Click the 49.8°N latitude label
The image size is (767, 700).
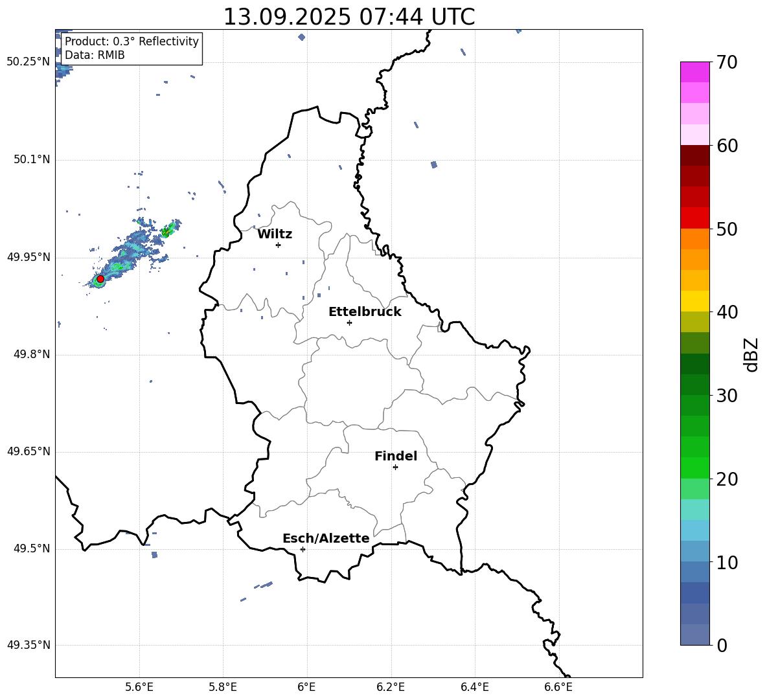tap(32, 354)
